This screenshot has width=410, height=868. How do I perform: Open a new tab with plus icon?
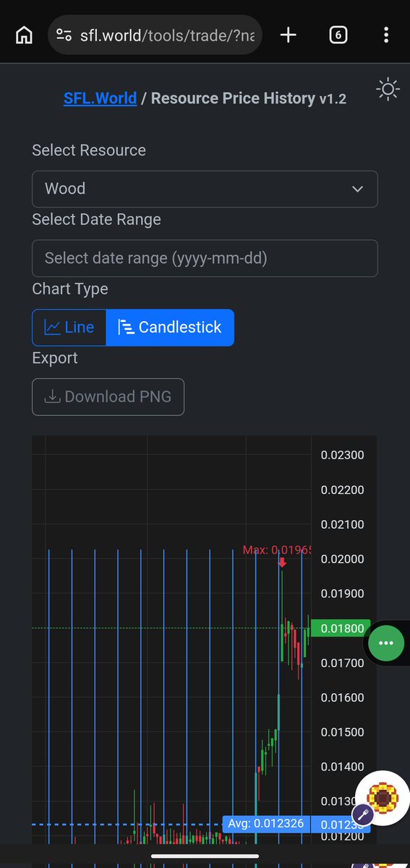288,35
